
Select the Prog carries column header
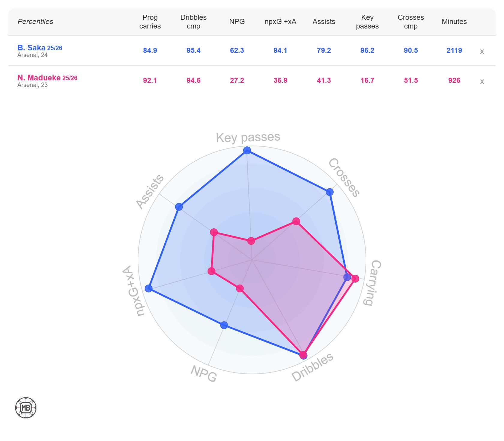click(x=150, y=22)
